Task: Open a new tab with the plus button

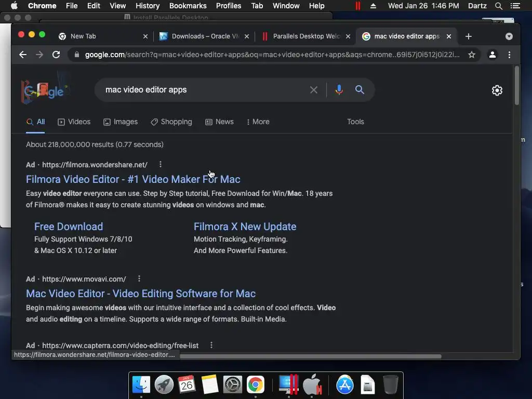Action: (x=469, y=36)
